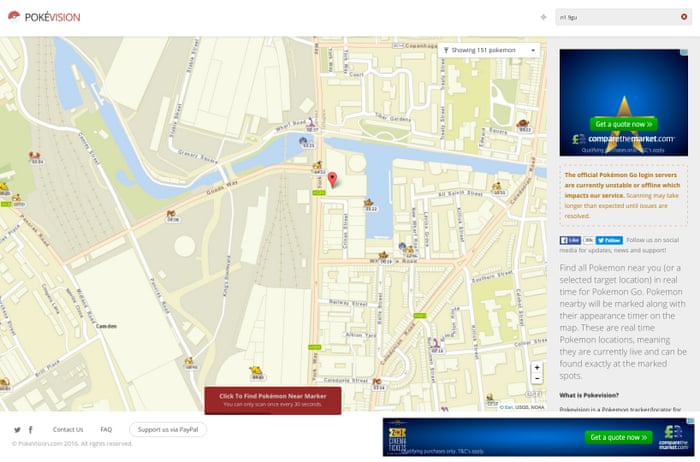Click the locate-me crosshair icon
Screen dimensions: 700x462
[x=543, y=17]
